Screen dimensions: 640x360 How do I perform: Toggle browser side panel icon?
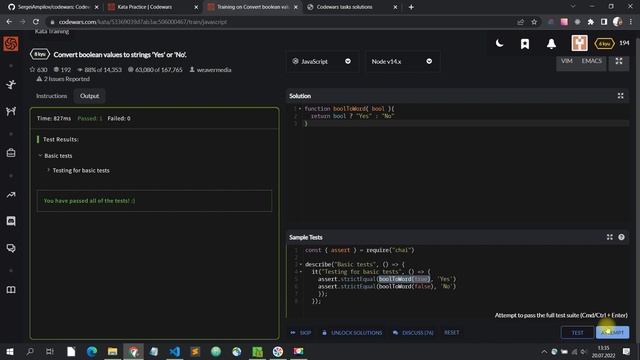(x=604, y=22)
